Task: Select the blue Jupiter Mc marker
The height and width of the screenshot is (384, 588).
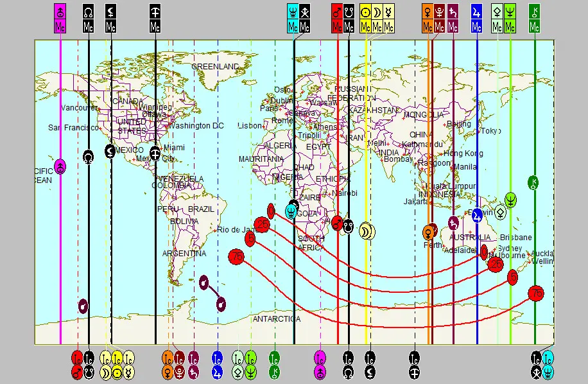Action: [x=476, y=19]
